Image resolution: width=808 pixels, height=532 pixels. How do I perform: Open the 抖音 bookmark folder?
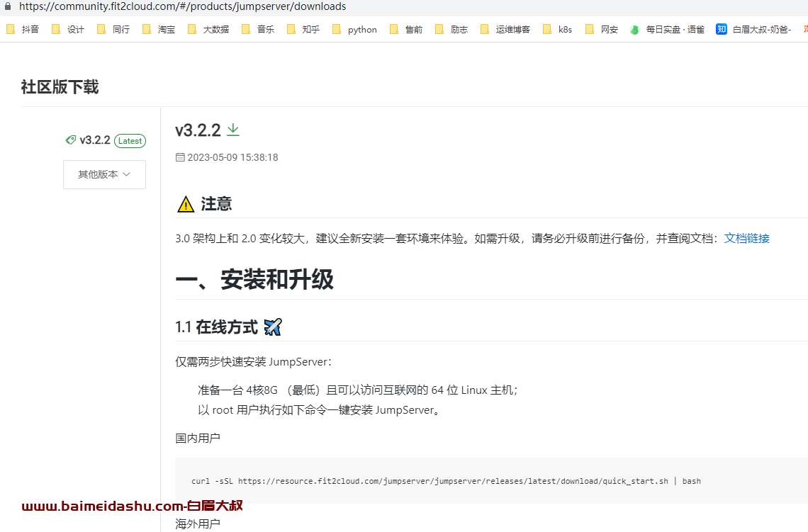click(23, 29)
